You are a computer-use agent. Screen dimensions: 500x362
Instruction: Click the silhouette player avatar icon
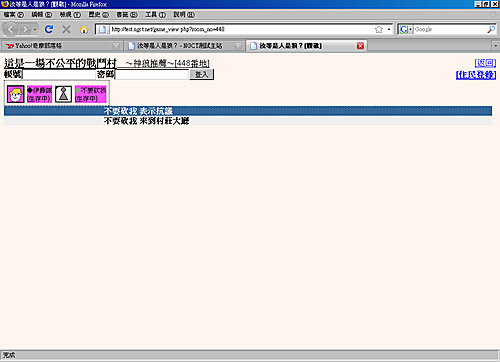[63, 94]
